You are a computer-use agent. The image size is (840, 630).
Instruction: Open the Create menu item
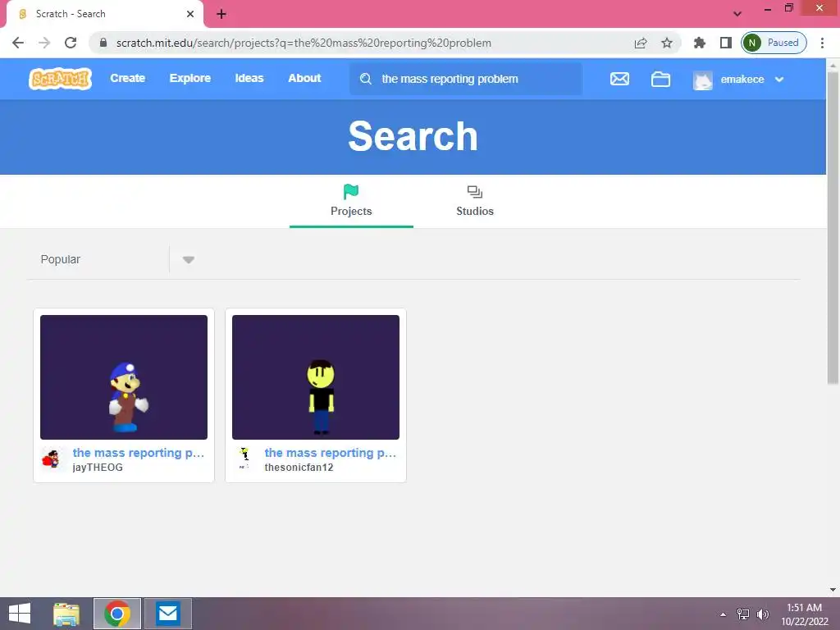click(127, 78)
